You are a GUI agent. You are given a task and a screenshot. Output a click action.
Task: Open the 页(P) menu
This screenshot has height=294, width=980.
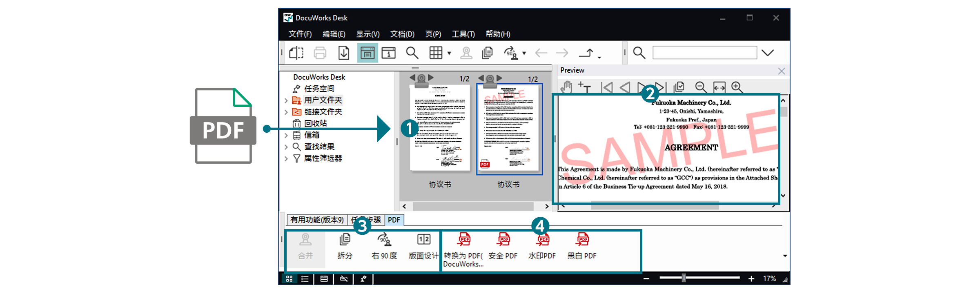point(433,34)
